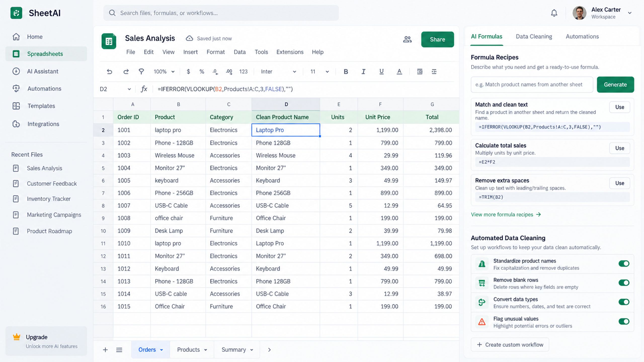Toggle Remove blank rows switch
644x362 pixels.
624,283
